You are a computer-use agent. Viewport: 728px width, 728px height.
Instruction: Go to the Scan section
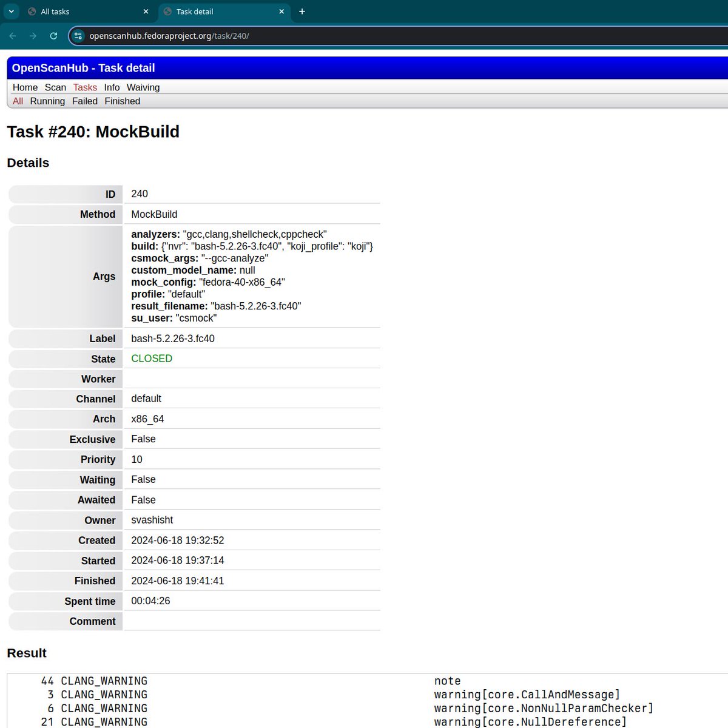(x=55, y=87)
